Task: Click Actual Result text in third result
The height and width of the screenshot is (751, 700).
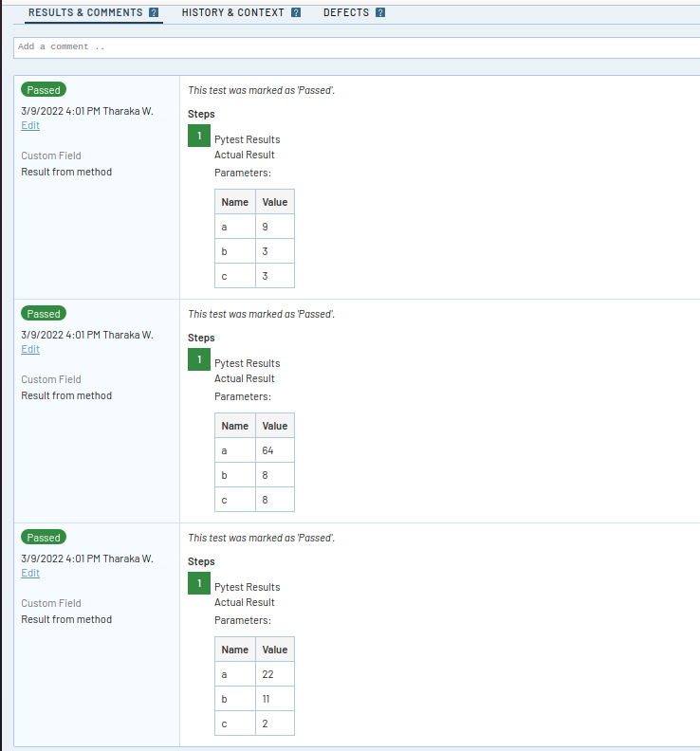Action: pyautogui.click(x=245, y=602)
